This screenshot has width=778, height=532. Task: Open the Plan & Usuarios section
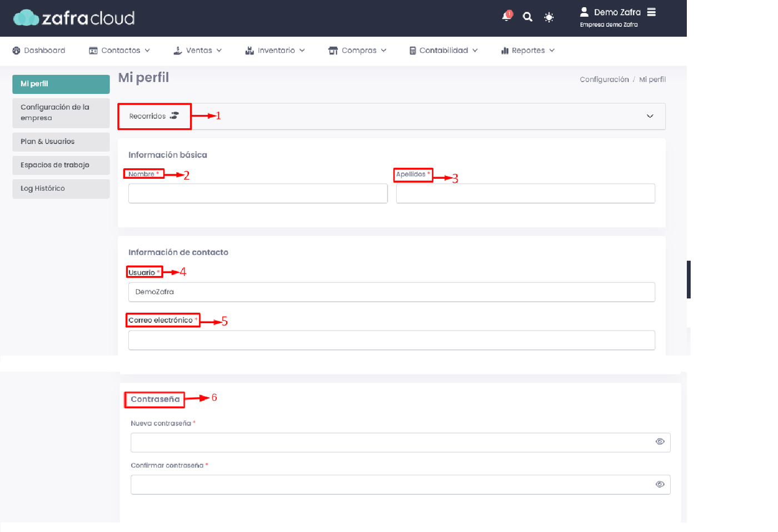(x=61, y=142)
